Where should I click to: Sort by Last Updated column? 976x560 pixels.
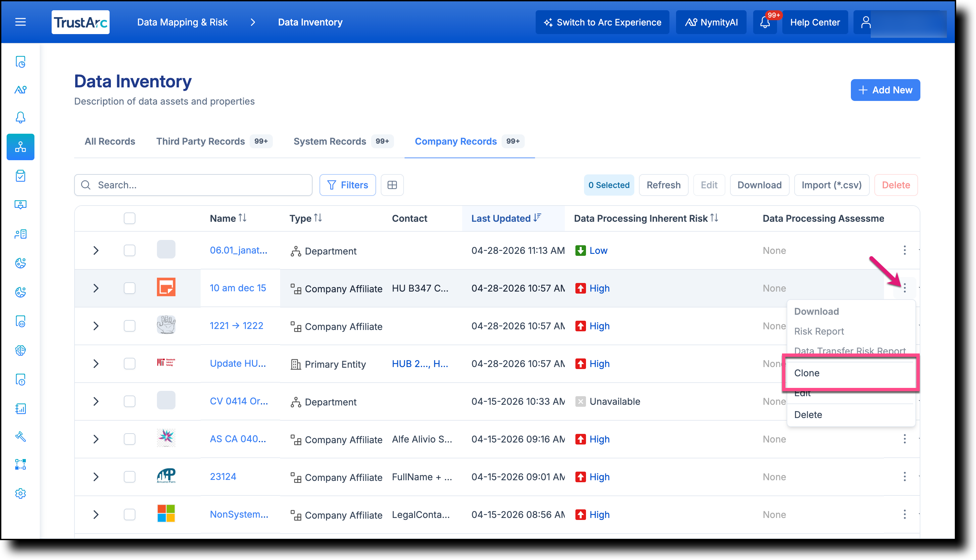click(506, 218)
